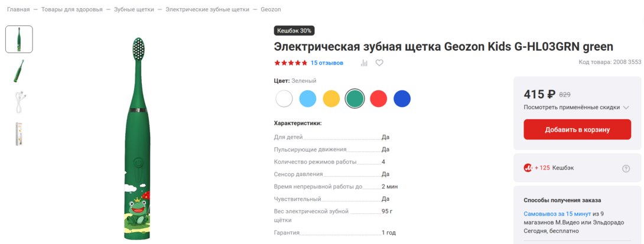Select the dark blue color swatch
644x244 pixels.
[x=402, y=99]
